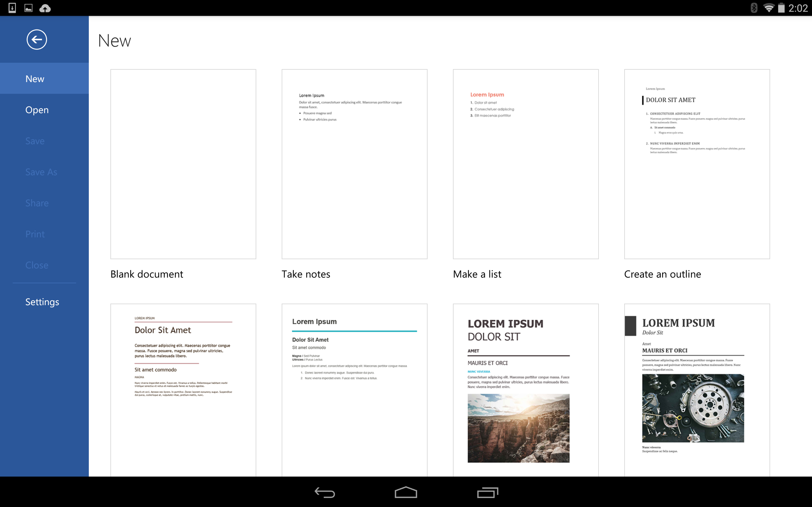Click the Save As sidebar entry
Screen dimensions: 812x507
(x=41, y=172)
